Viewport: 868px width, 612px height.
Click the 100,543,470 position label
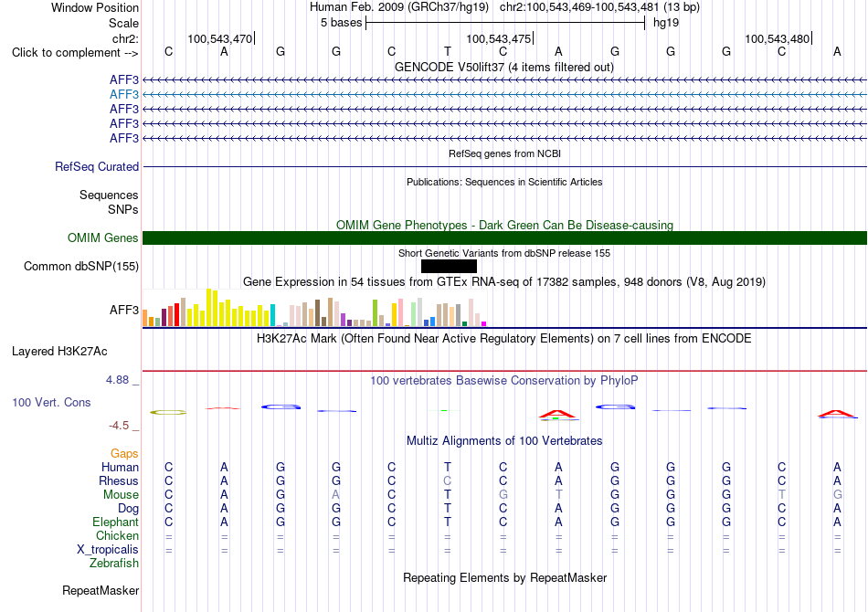(220, 38)
